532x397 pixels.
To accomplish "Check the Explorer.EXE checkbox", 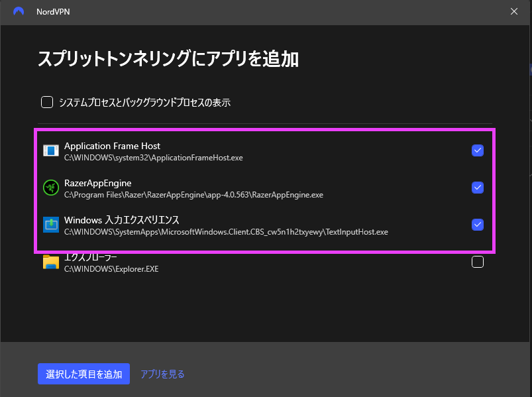I will (x=478, y=262).
